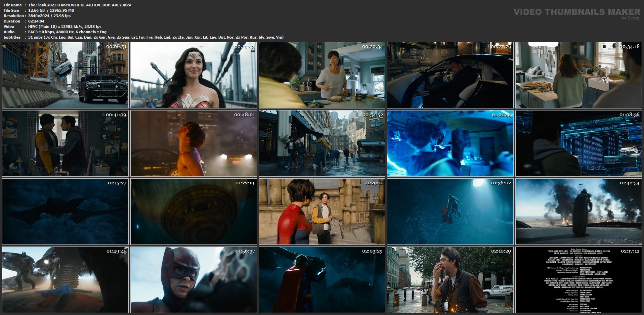
Task: Select the thumbnail at 00:06:51
Action: [x=65, y=75]
